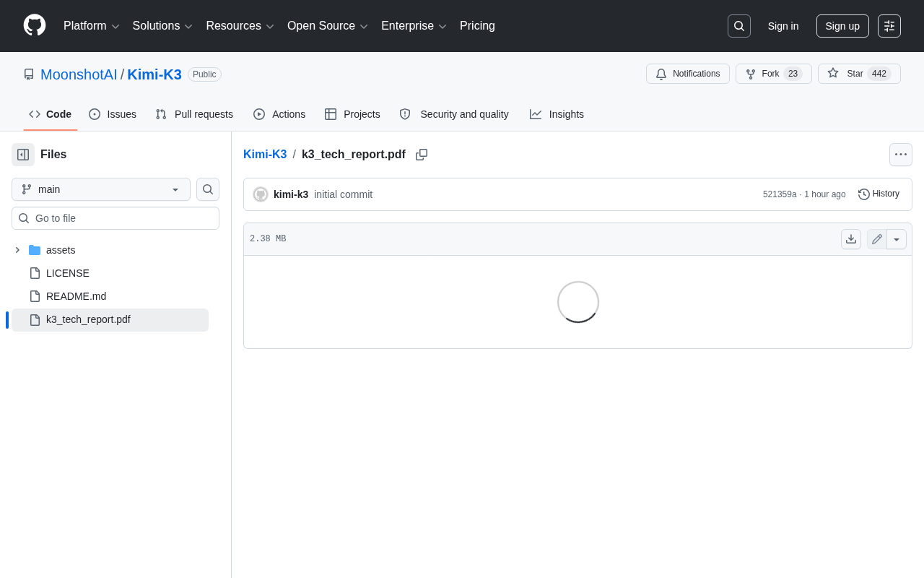The image size is (924, 578).
Task: Expand the assets folder chevron
Action: pyautogui.click(x=17, y=250)
